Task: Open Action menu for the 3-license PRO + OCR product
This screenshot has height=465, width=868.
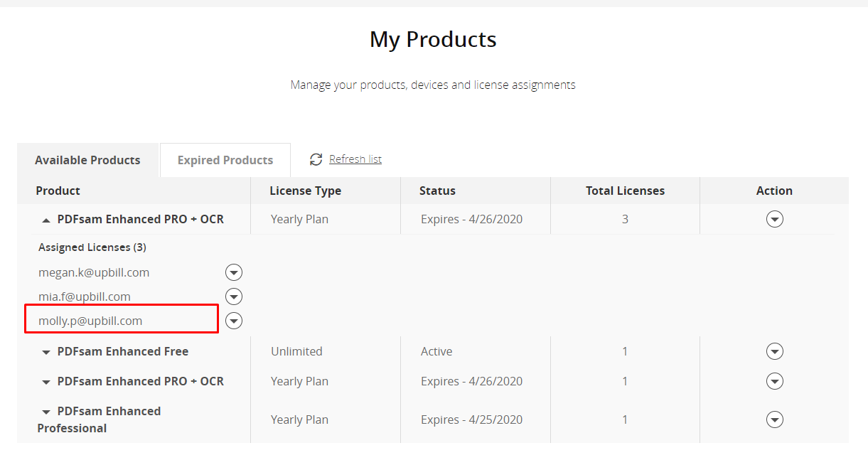Action: pyautogui.click(x=775, y=219)
